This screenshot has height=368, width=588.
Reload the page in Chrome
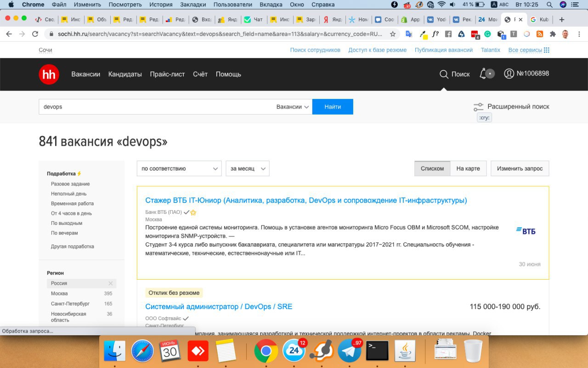point(35,34)
